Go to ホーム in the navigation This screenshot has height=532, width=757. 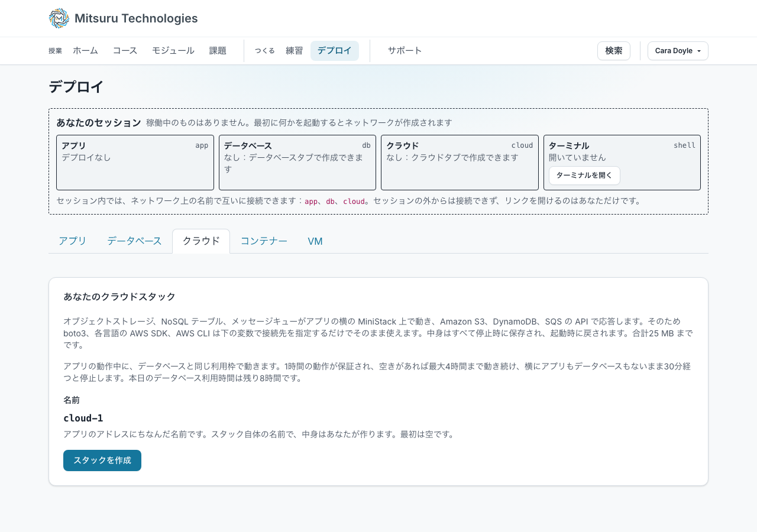[x=85, y=51]
